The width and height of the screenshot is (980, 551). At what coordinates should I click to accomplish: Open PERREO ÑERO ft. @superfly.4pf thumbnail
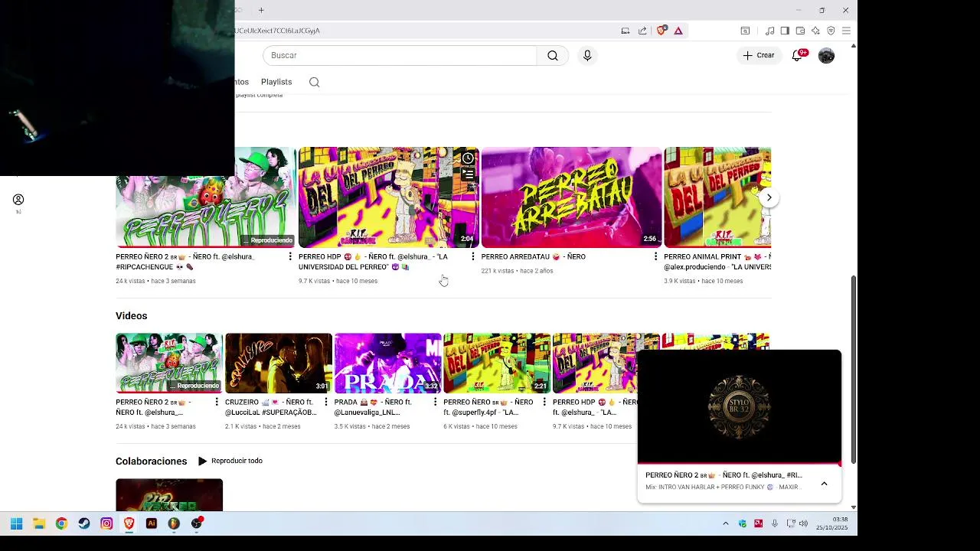click(x=497, y=363)
